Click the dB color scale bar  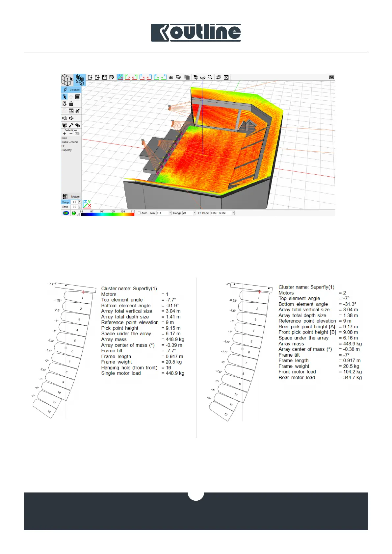click(108, 214)
